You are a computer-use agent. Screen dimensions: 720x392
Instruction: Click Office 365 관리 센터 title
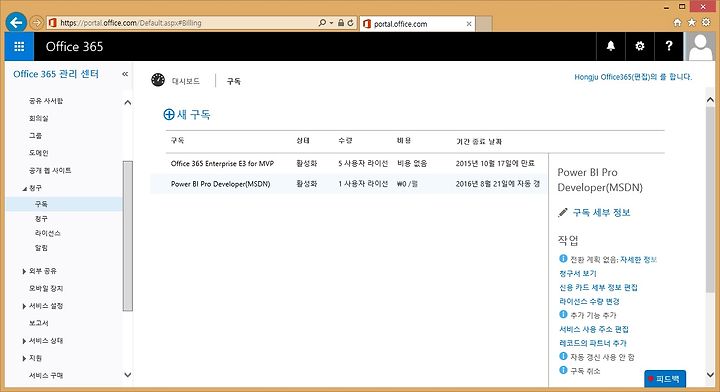click(x=56, y=74)
